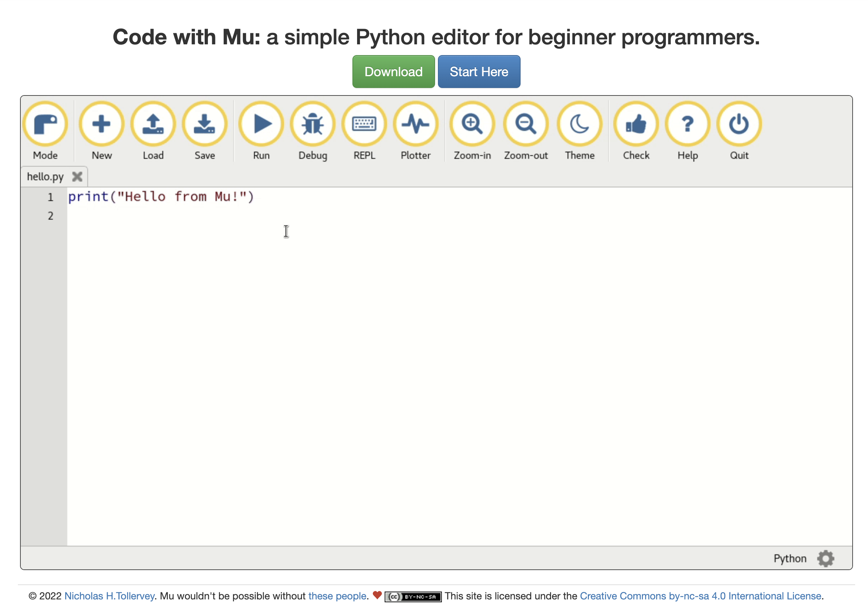Viewport: 868px width, 613px height.
Task: Toggle the Theme moon icon
Action: pos(579,124)
